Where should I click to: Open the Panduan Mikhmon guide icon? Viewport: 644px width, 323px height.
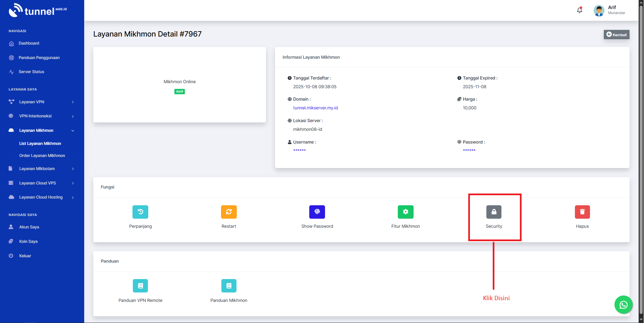(229, 286)
